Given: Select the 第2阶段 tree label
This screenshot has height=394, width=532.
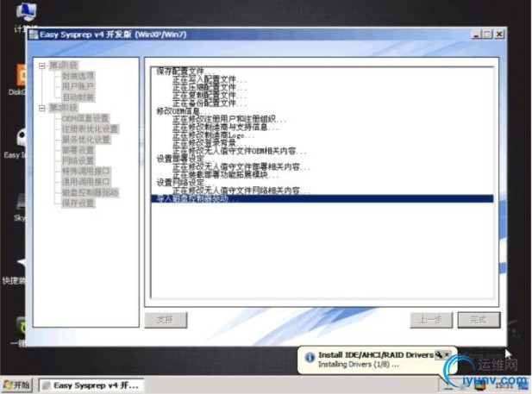Looking at the screenshot, I should point(63,108).
